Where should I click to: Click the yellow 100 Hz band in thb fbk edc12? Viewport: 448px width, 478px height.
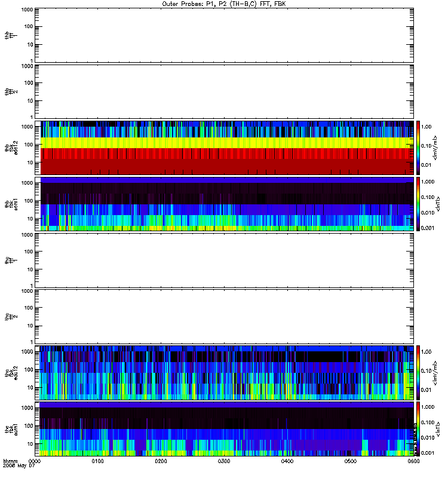point(227,143)
